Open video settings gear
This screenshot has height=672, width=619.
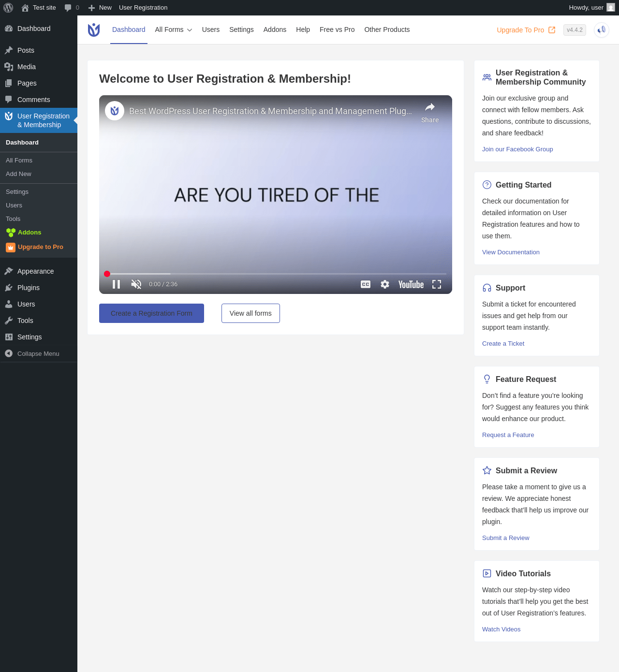point(385,284)
